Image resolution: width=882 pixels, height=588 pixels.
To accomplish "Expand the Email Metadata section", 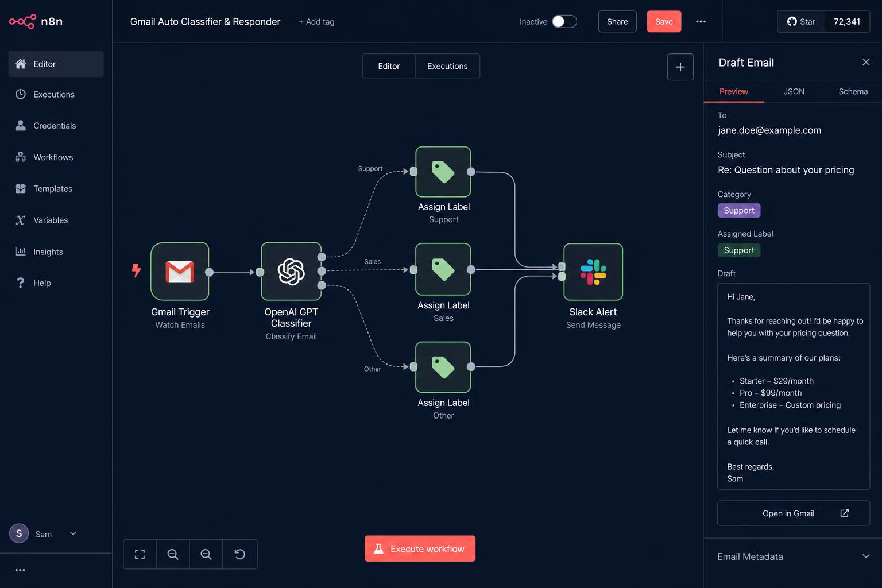I will click(x=793, y=556).
